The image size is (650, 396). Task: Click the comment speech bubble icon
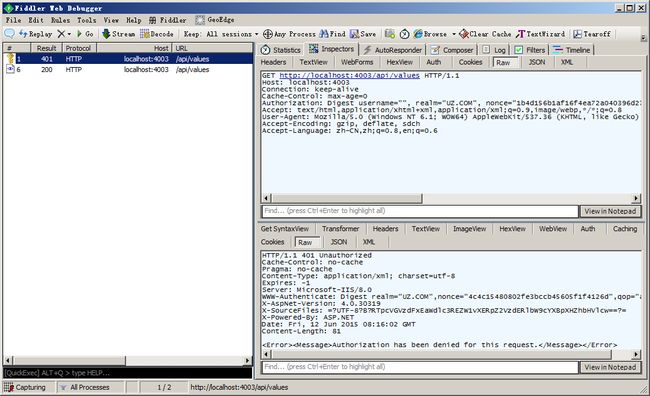pos(9,34)
